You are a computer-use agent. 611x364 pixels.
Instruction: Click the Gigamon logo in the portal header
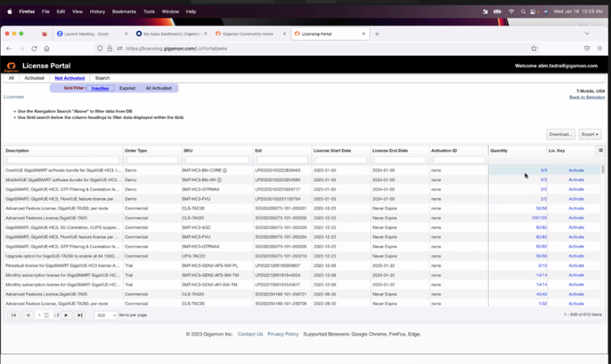coord(11,66)
